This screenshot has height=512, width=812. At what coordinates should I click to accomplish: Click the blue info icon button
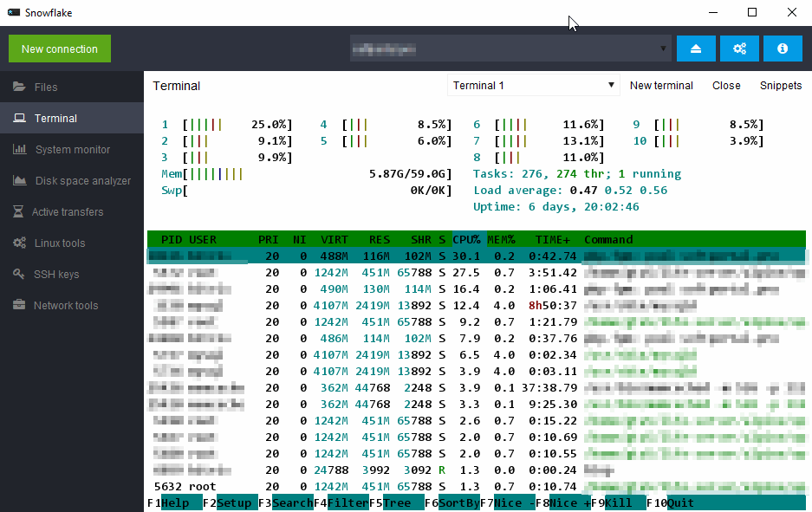[x=783, y=49]
